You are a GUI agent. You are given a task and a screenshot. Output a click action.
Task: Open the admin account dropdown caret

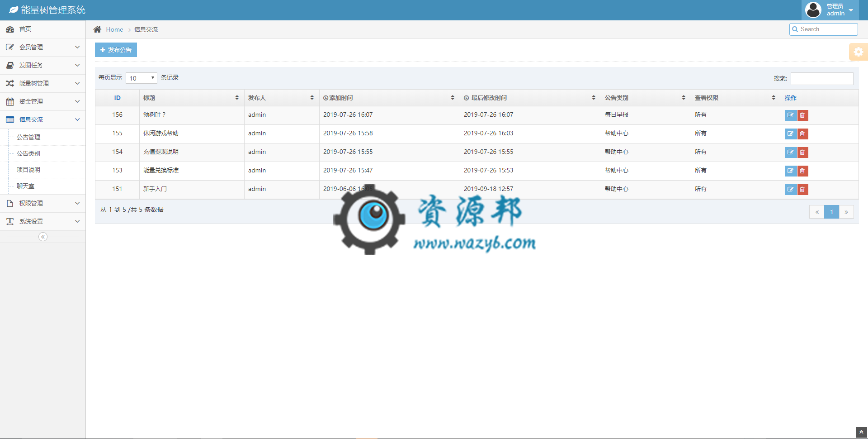pyautogui.click(x=851, y=10)
